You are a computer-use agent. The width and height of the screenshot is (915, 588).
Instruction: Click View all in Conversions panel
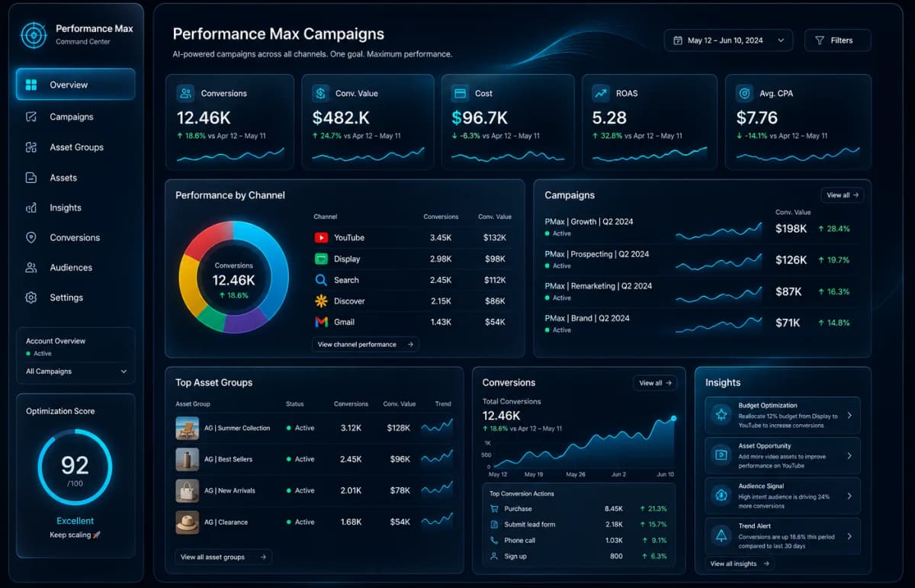tap(655, 383)
